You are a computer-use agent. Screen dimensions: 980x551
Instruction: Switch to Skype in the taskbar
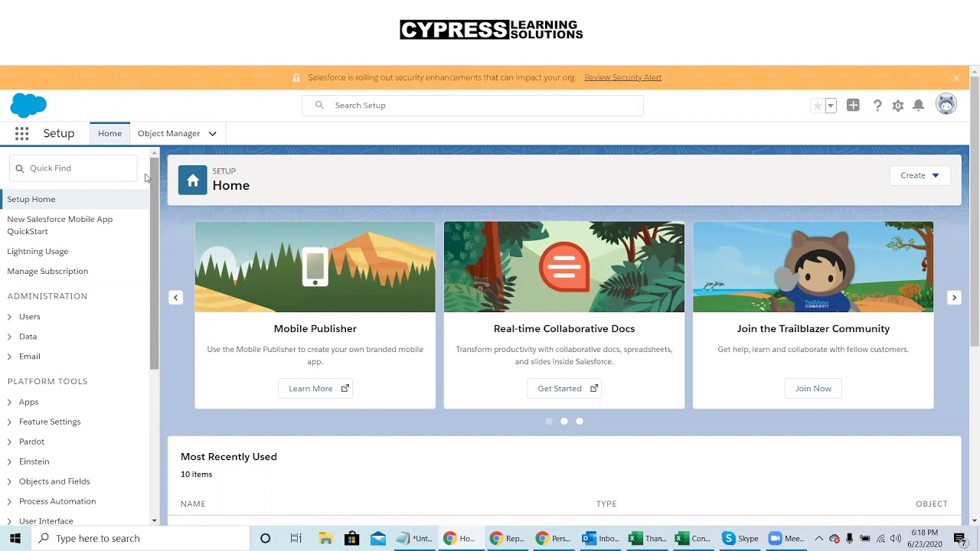click(x=741, y=539)
